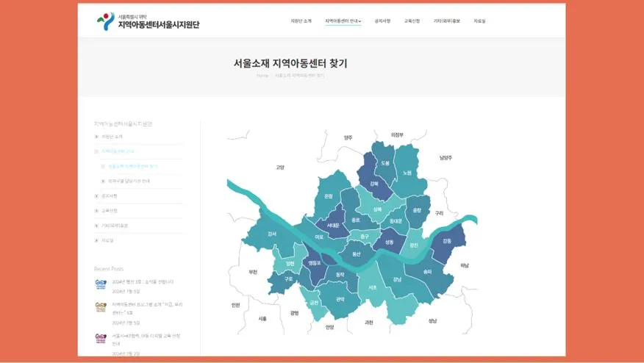644x363 pixels.
Task: Open 자료실 in the top navigation
Action: [x=479, y=21]
